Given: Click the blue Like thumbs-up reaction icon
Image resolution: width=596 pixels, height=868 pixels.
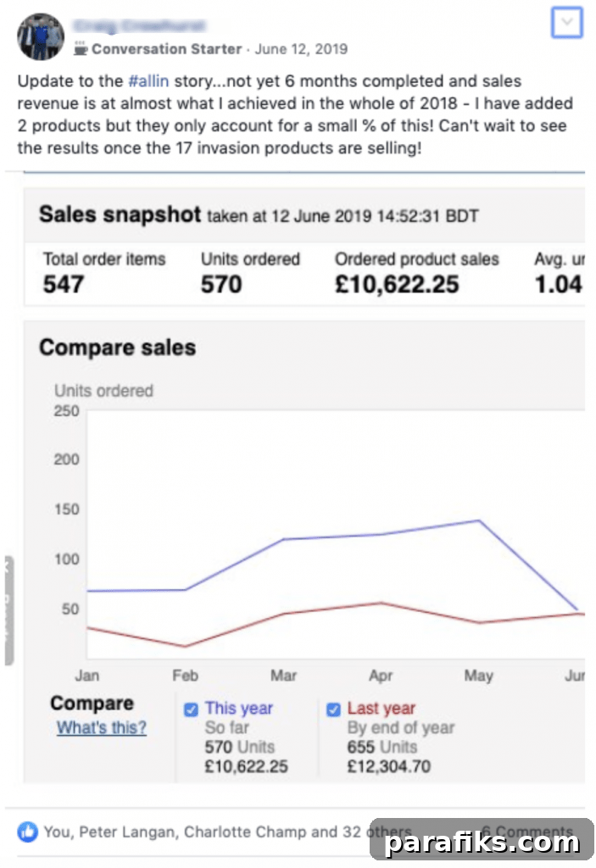Looking at the screenshot, I should [x=28, y=832].
